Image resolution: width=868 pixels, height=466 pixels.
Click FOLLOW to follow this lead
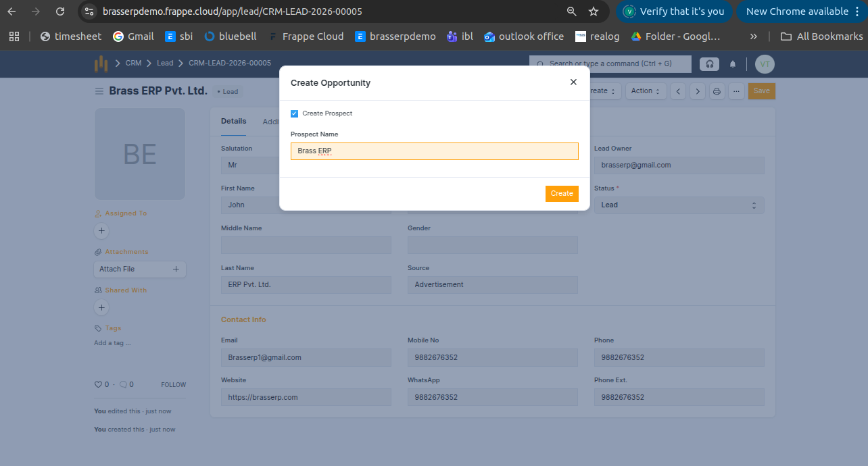(173, 384)
